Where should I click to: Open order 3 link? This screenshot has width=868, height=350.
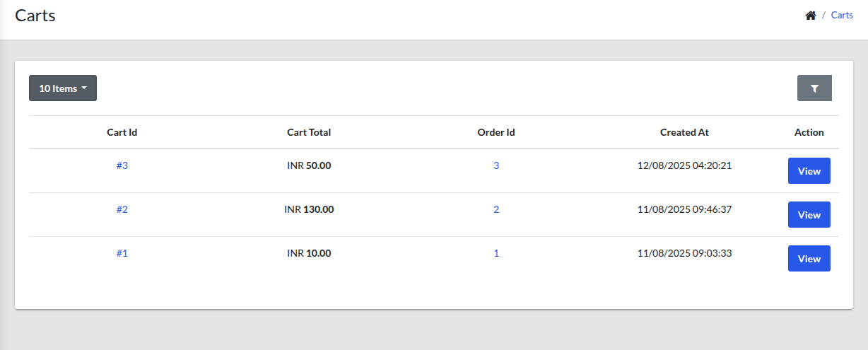pyautogui.click(x=496, y=165)
